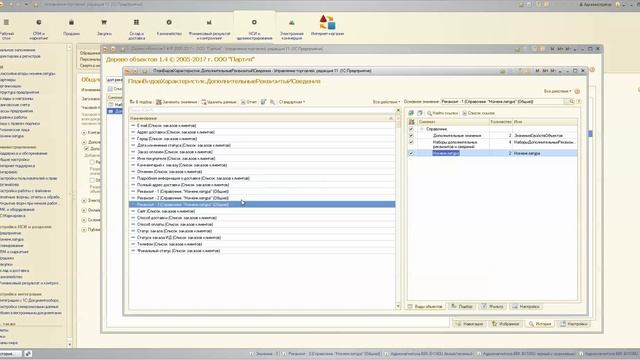Open the Склад и доставка section
Screen dimensions: 640x360
coord(136,29)
